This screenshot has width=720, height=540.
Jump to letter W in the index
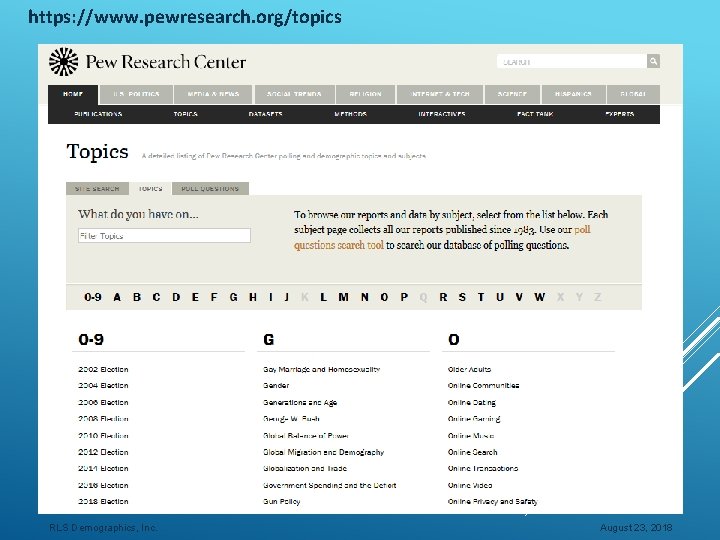pos(540,297)
